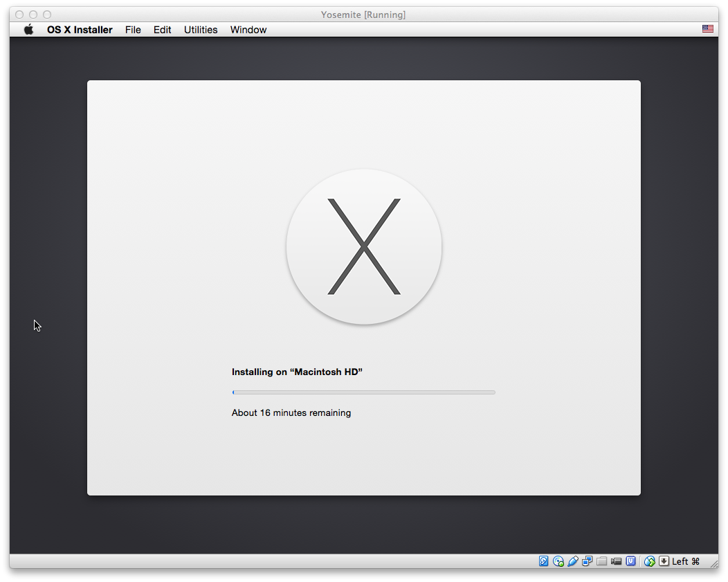Open the optical disc drive indicator
Screen dimensions: 728x582
coord(558,561)
